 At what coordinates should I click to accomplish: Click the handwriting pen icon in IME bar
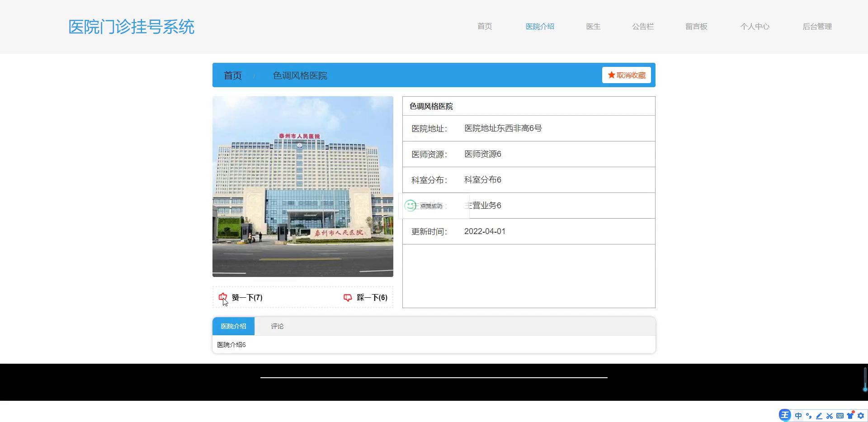819,416
